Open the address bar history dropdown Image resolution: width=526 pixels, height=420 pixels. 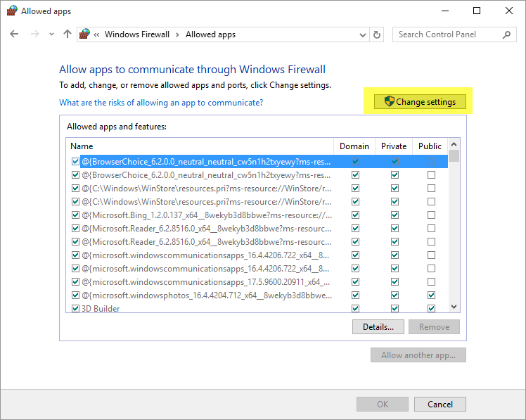(x=362, y=34)
